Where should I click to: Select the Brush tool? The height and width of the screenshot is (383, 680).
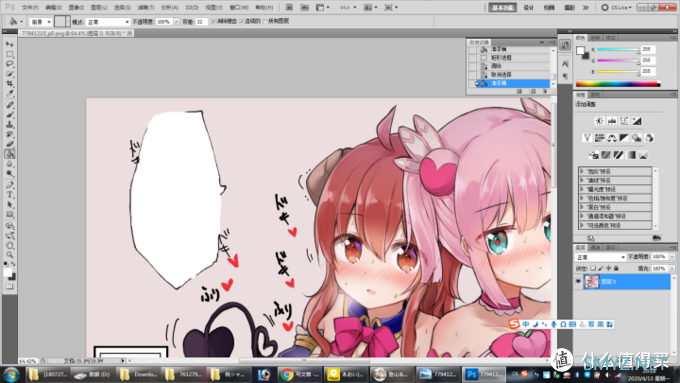[x=10, y=115]
